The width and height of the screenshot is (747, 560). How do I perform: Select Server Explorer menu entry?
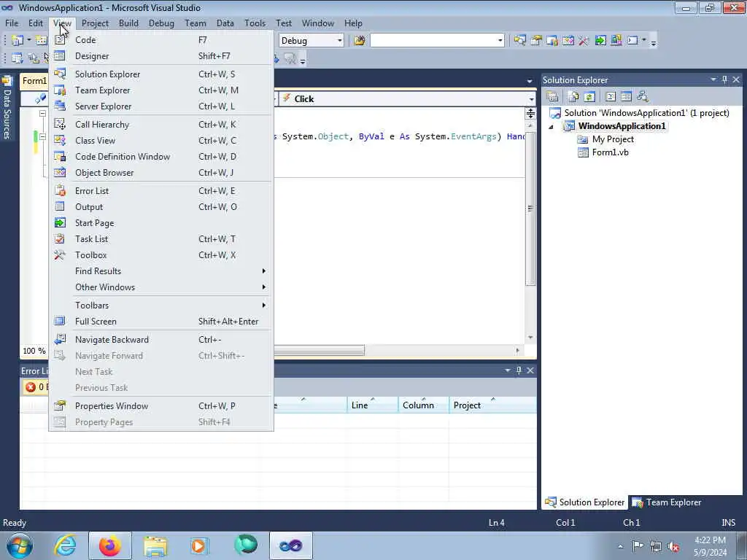(161, 106)
